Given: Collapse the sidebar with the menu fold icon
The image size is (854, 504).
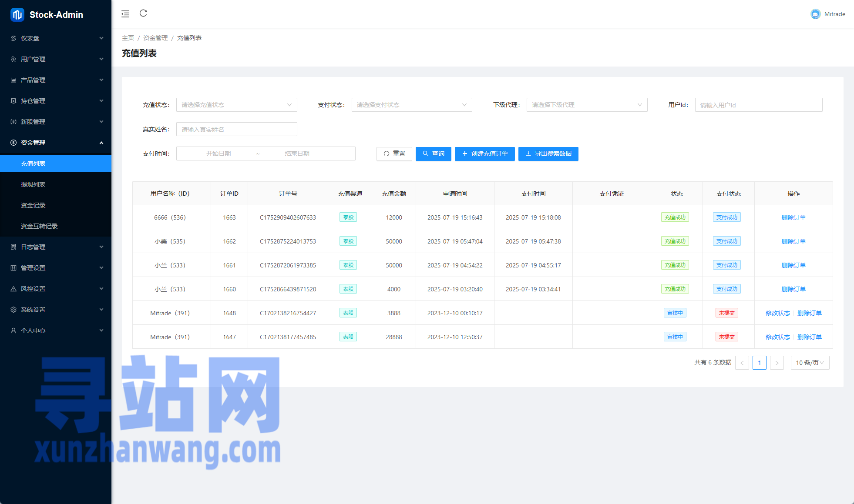Looking at the screenshot, I should point(125,14).
